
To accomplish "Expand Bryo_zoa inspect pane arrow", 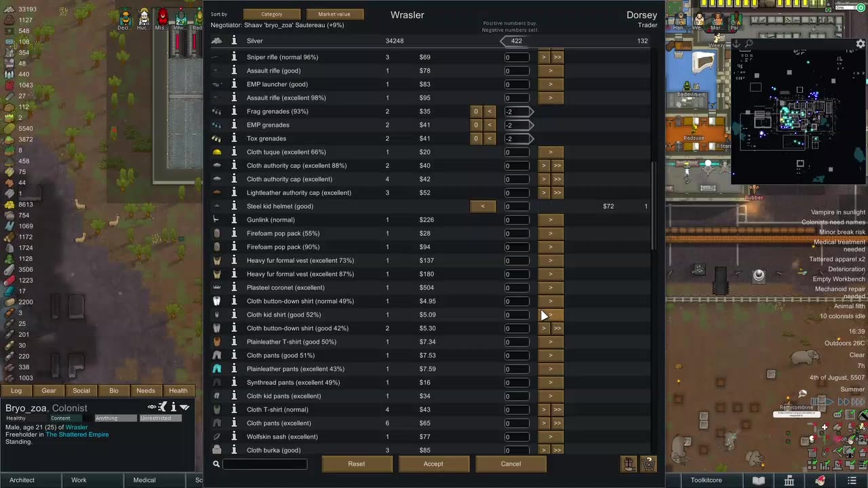I will 184,407.
